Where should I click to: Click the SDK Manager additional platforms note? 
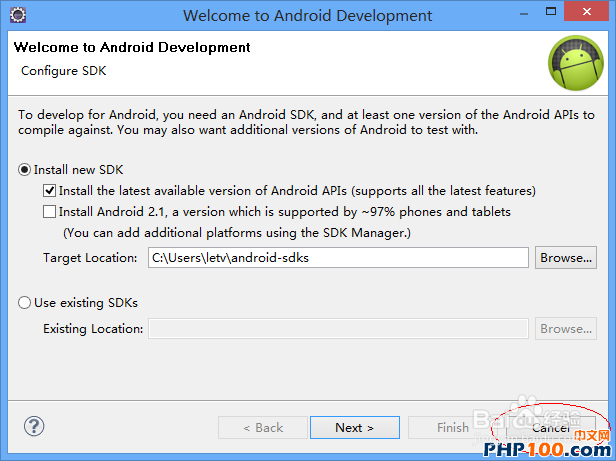click(x=237, y=233)
